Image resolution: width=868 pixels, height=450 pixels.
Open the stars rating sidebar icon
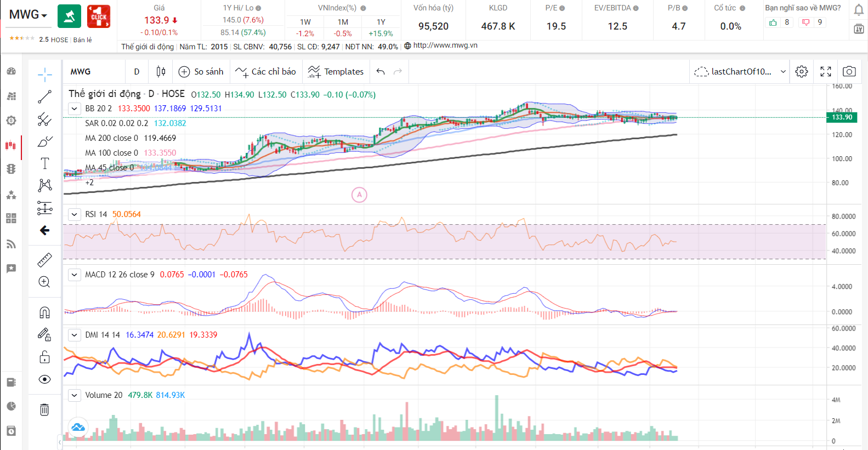pyautogui.click(x=11, y=195)
